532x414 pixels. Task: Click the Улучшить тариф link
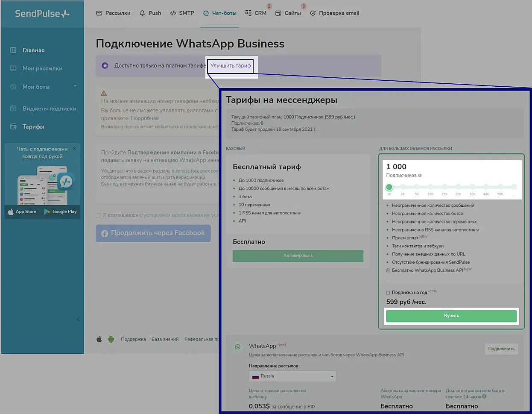(x=231, y=66)
